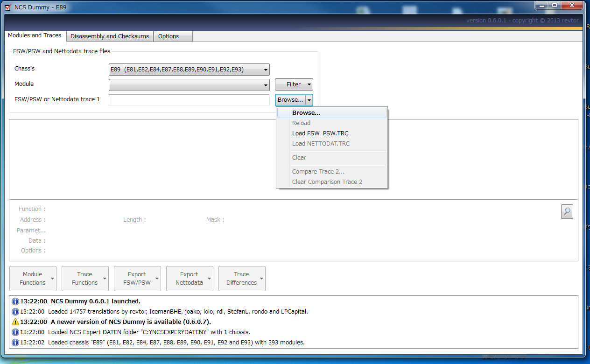
Task: Choose Compare Trace 2... menu entry
Action: [332, 172]
